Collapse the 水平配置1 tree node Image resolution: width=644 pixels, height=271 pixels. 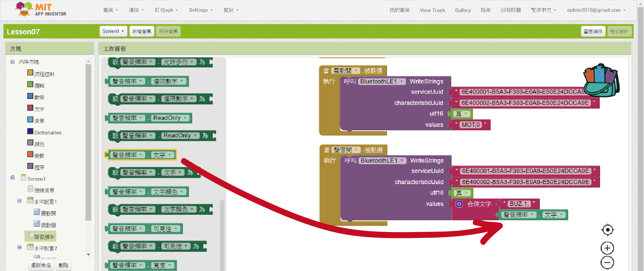pos(20,201)
